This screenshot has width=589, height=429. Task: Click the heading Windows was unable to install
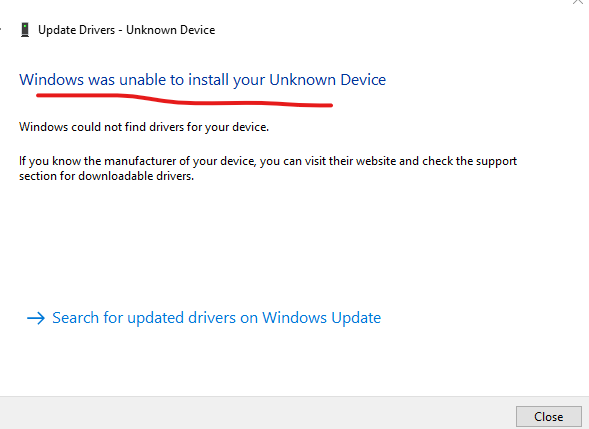pos(202,80)
